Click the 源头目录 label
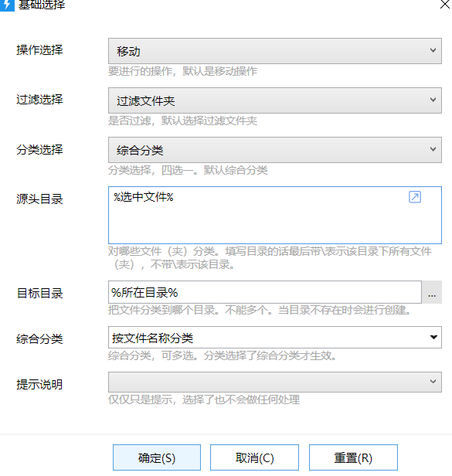 pos(39,199)
